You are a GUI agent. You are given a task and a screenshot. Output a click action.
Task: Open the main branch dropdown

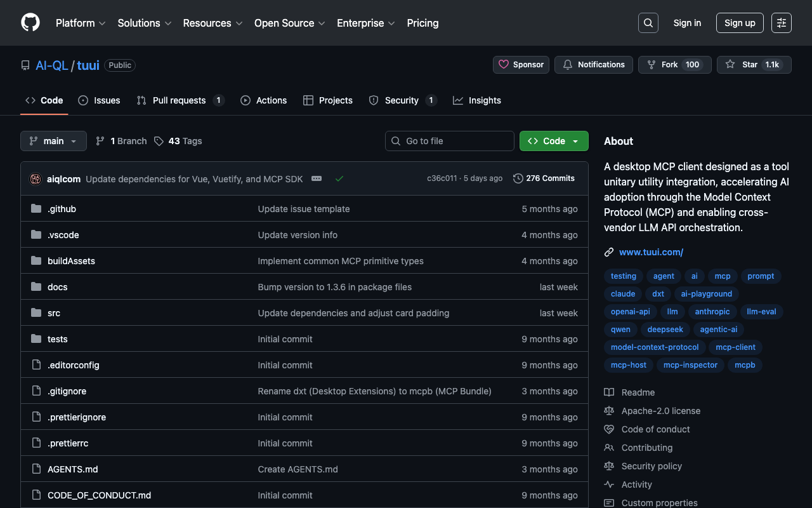(53, 141)
